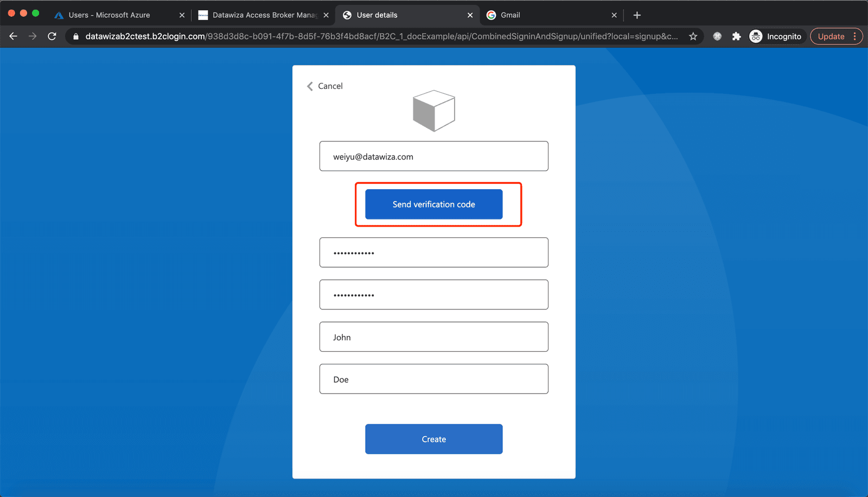The width and height of the screenshot is (868, 497).
Task: Close the Users - Microsoft Azure tab
Action: [x=182, y=15]
